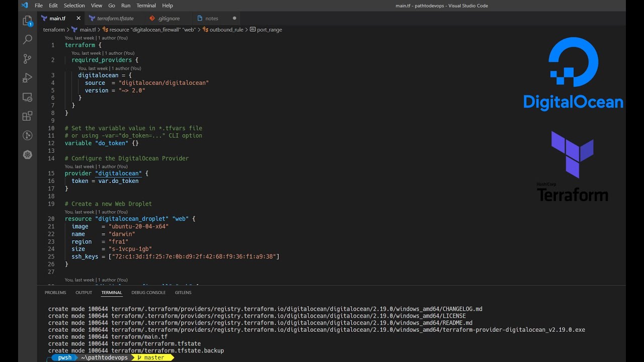
Task: Show the PROBLEMS panel
Action: [x=55, y=293]
